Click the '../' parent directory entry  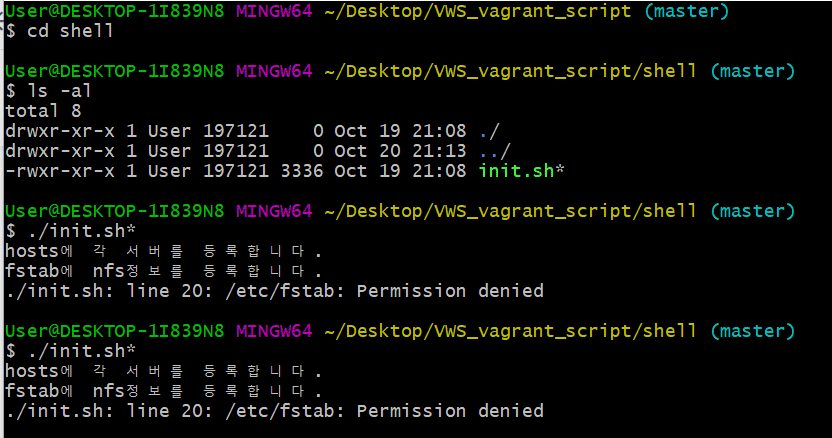495,151
